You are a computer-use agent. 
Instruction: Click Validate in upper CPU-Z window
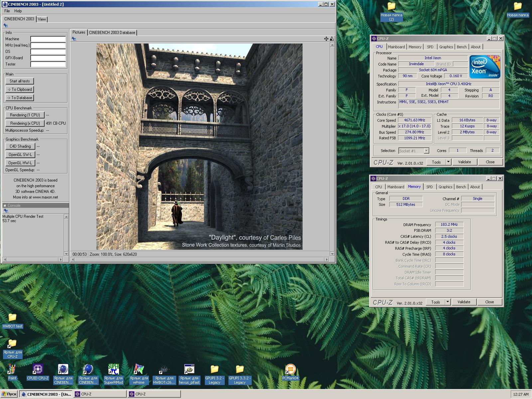(465, 162)
